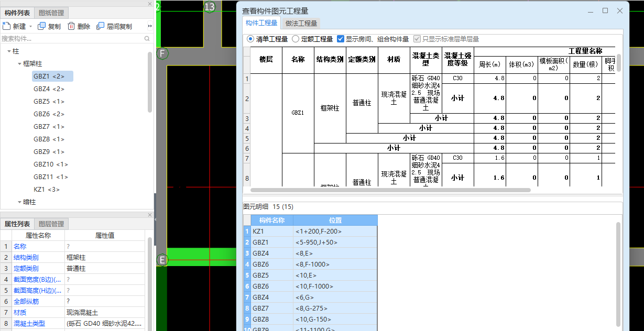Click axis bubble 13 on drawing canvas

tap(210, 7)
